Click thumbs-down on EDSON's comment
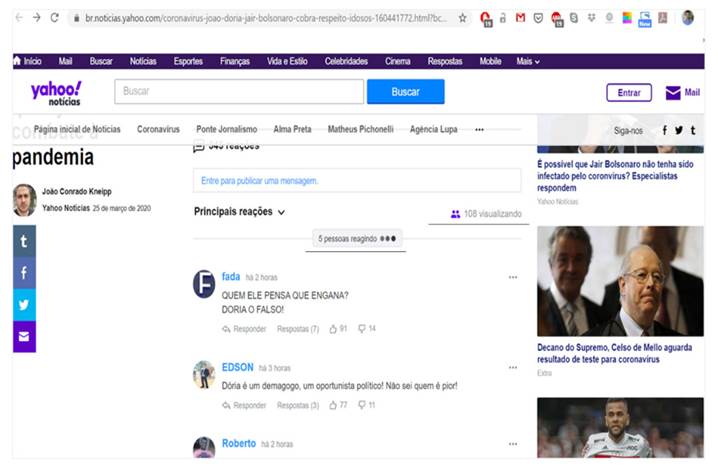Viewport: 718px width, 474px height. click(x=362, y=405)
